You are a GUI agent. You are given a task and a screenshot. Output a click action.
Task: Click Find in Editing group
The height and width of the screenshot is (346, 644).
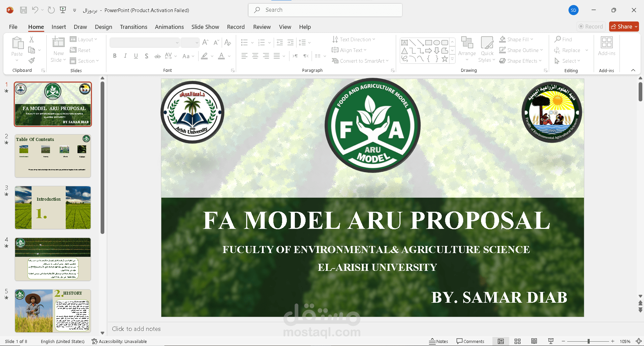(x=563, y=39)
